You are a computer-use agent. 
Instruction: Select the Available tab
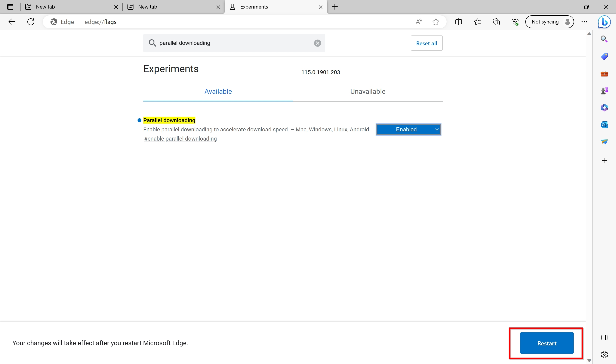click(x=218, y=91)
